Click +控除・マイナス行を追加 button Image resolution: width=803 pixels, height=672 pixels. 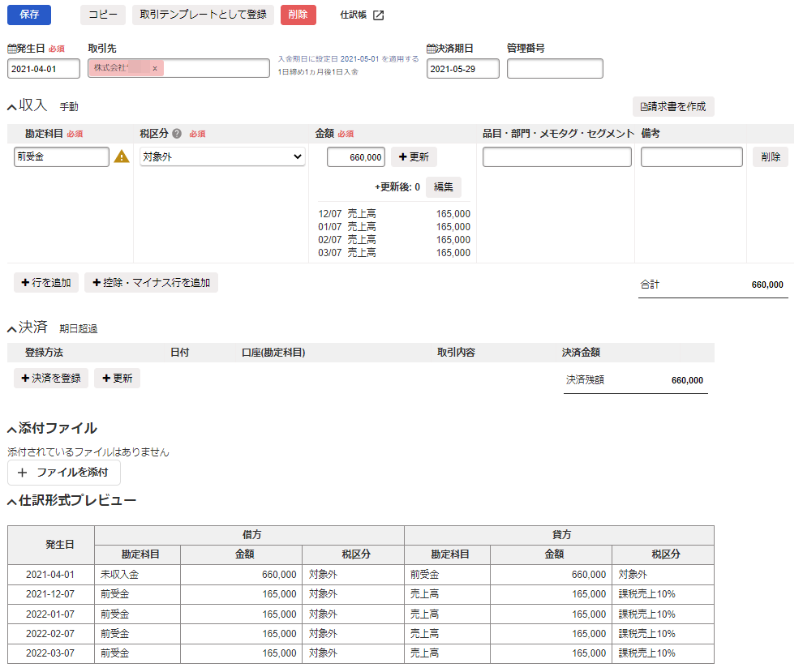151,283
